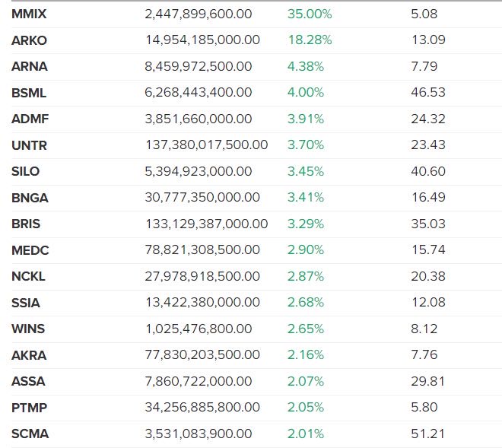The image size is (502, 448).
Task: Click the ADMF ticker symbol
Action: pos(30,119)
